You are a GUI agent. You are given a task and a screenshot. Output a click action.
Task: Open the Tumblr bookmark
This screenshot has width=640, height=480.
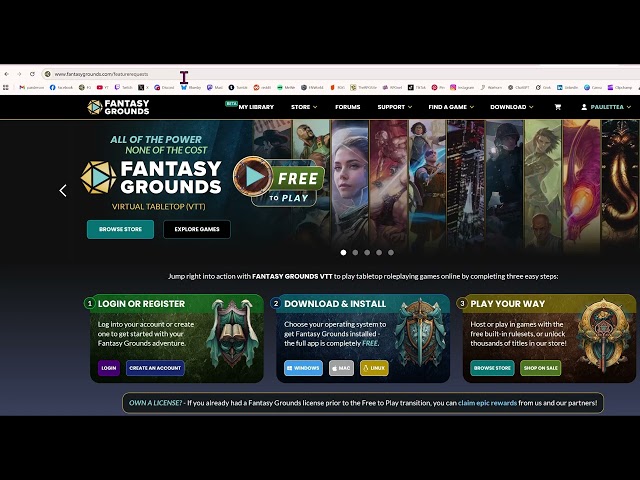coord(238,87)
